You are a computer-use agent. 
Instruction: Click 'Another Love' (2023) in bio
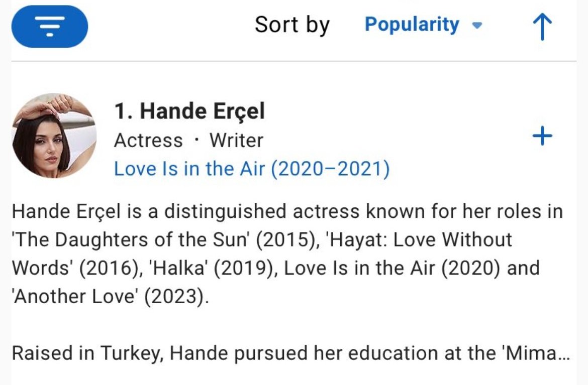coord(110,297)
